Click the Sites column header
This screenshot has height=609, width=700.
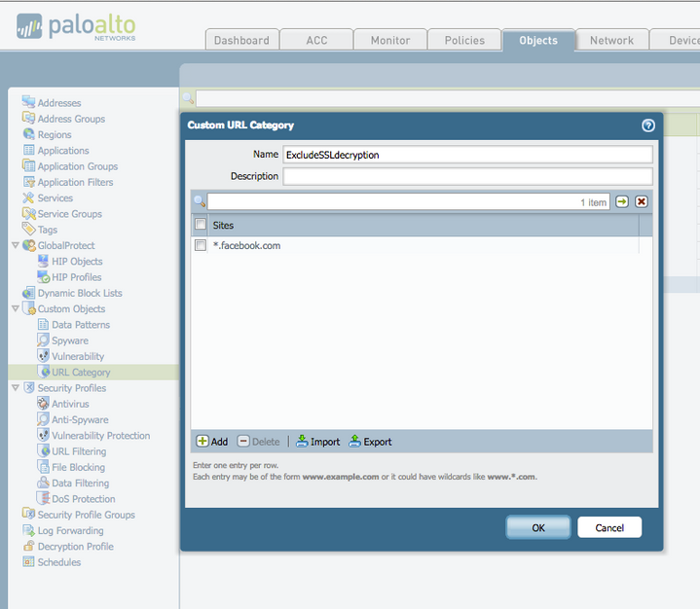[x=422, y=226]
